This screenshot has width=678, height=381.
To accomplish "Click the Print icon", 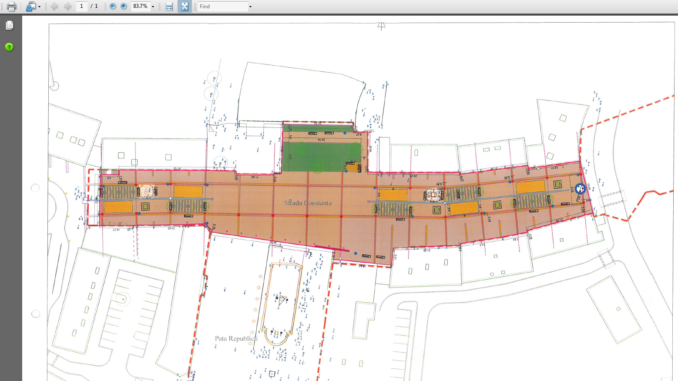I will tap(12, 6).
